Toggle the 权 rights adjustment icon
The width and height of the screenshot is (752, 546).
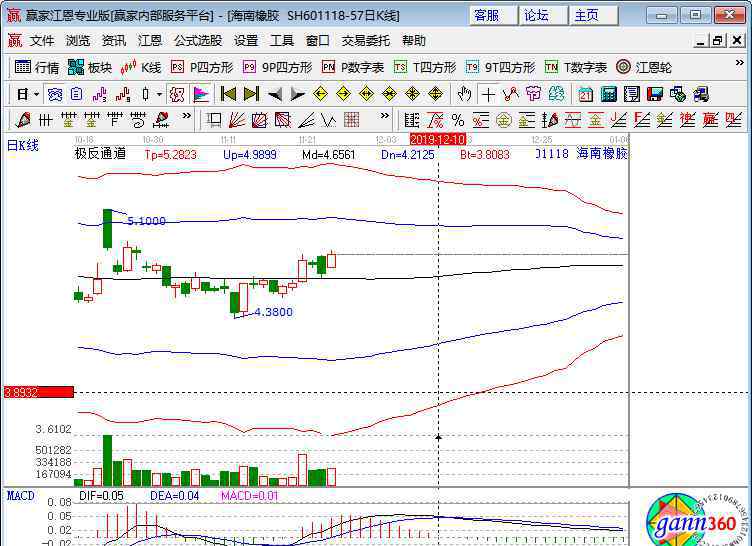point(177,94)
